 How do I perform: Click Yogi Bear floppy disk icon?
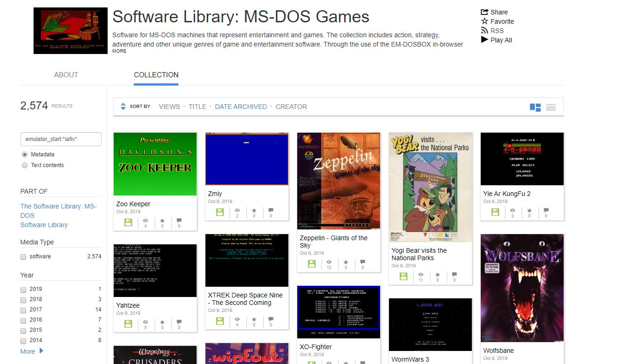[x=404, y=276]
